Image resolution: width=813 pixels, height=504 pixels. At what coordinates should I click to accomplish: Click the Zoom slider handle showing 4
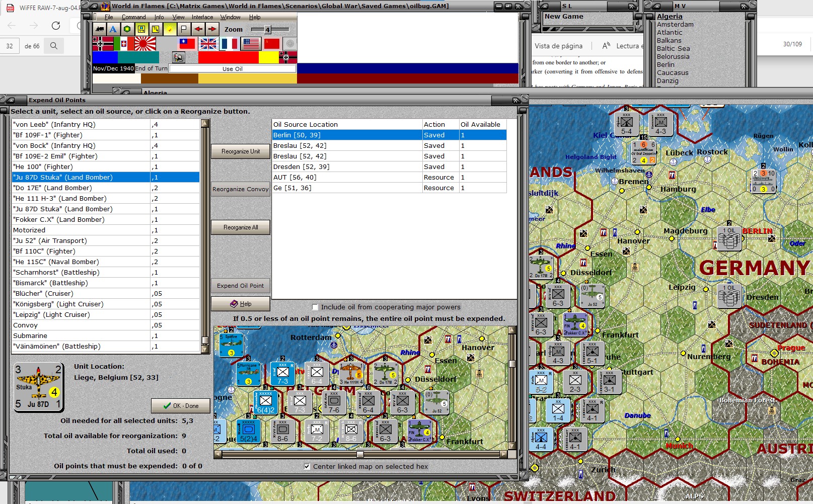coord(267,30)
